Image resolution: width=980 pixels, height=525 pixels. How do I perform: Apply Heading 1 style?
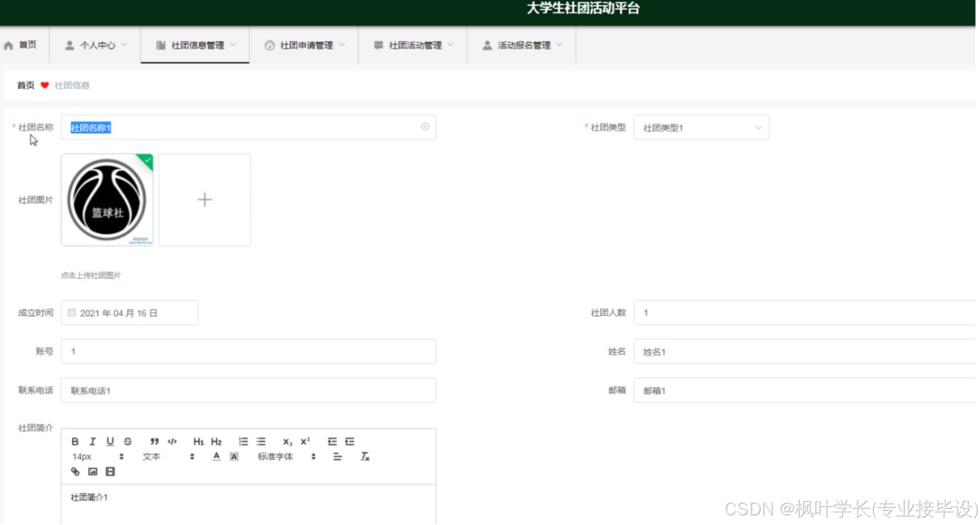tap(198, 442)
